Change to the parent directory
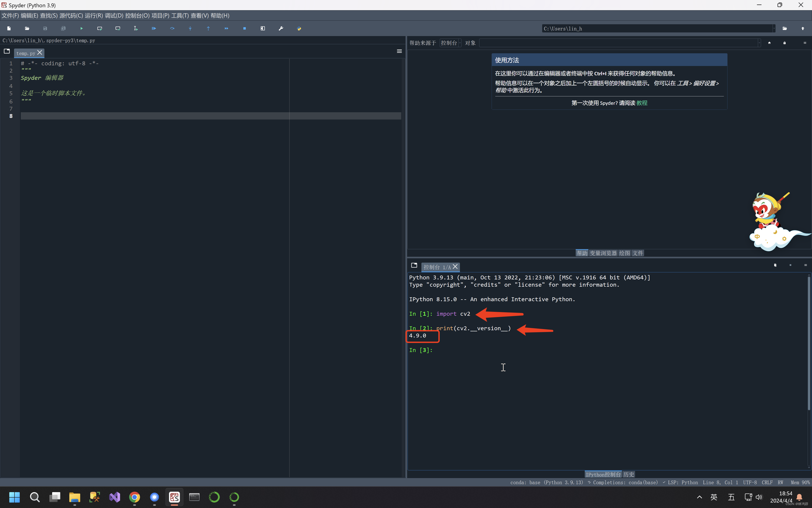 (x=803, y=29)
